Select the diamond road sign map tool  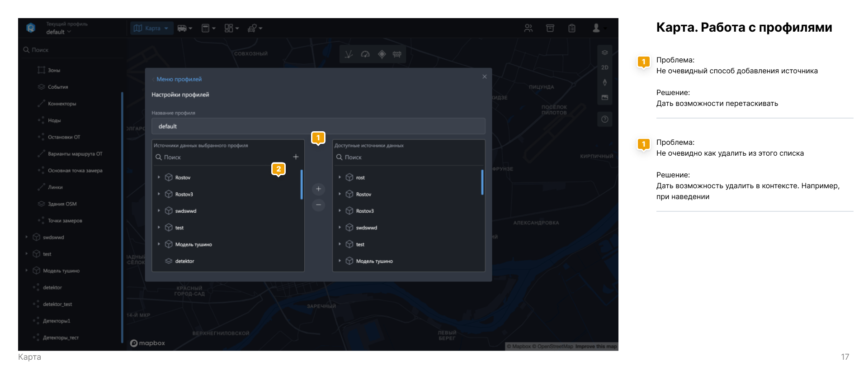pos(382,54)
